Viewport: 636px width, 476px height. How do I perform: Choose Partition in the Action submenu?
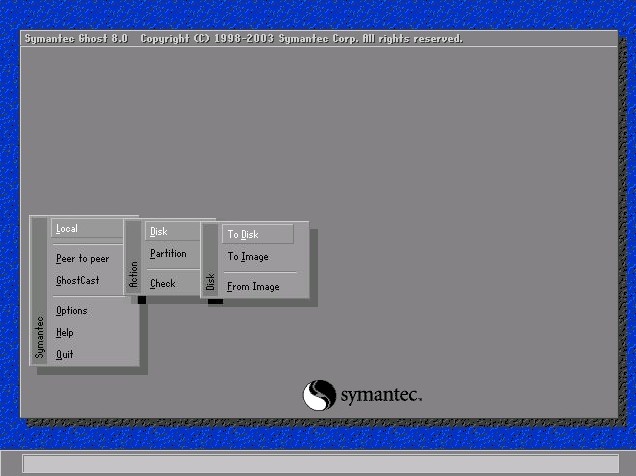click(168, 254)
